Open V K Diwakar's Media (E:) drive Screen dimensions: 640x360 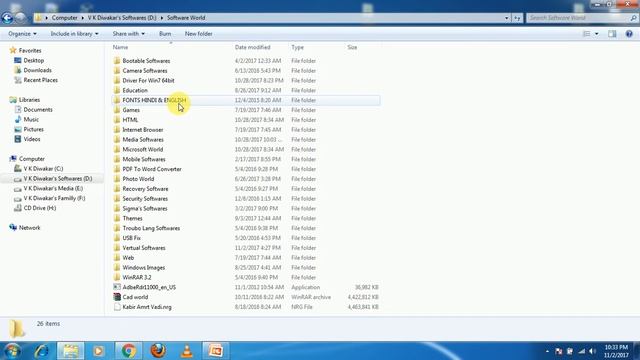coord(53,188)
